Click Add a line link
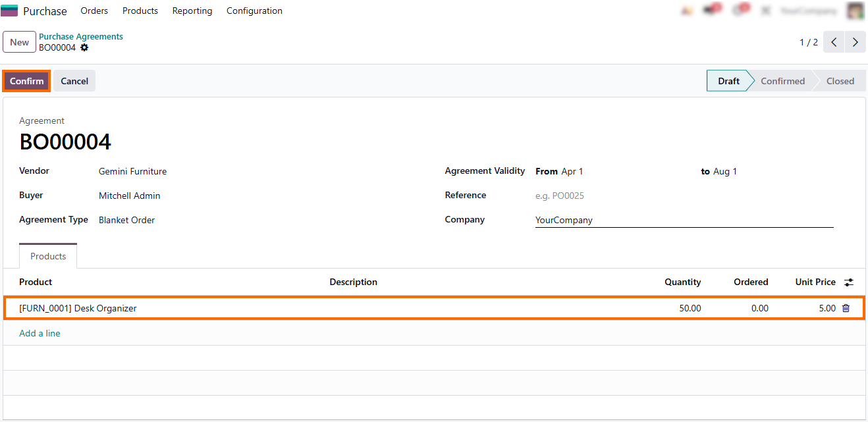The width and height of the screenshot is (868, 422). 40,334
